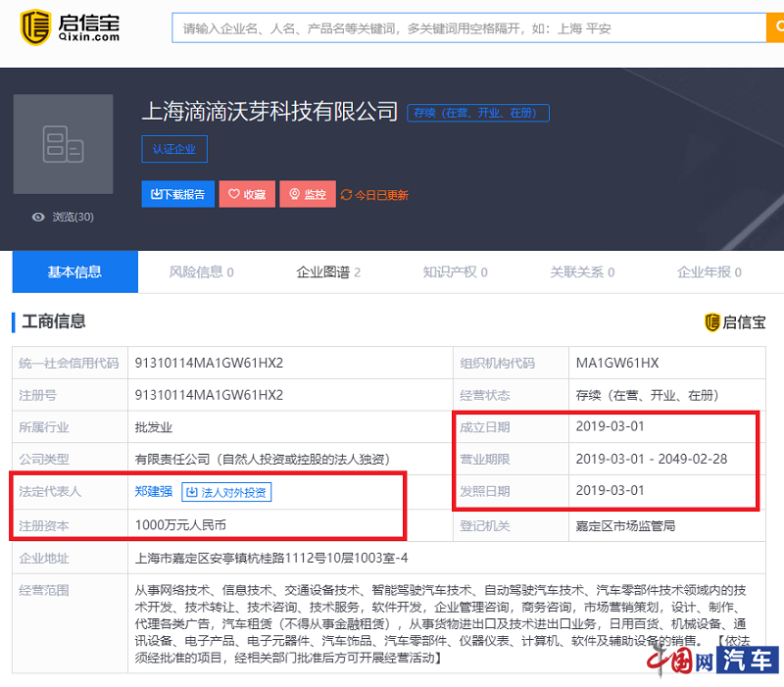
Task: Switch to the 风险信息 tab
Action: tap(201, 272)
